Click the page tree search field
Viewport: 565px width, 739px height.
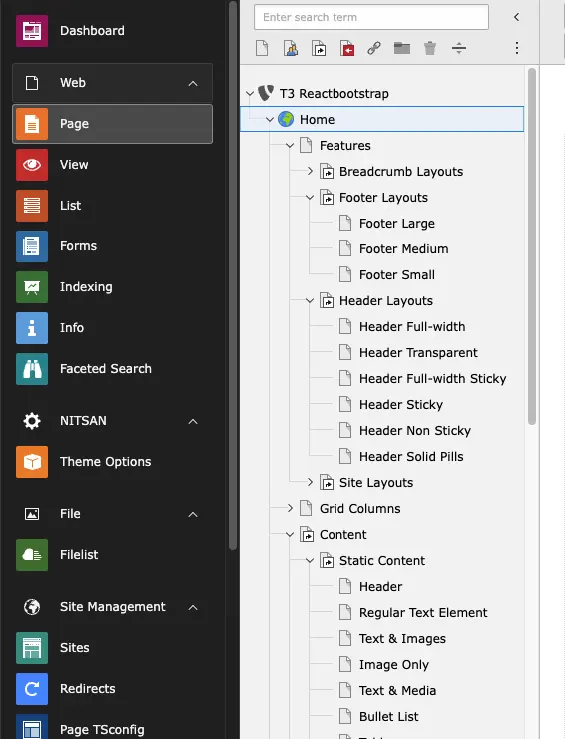click(x=371, y=17)
